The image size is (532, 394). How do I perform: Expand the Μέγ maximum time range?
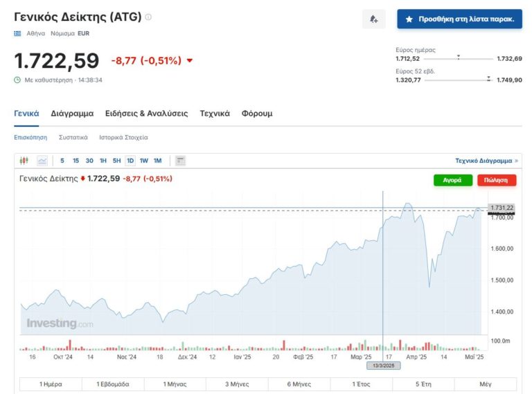pyautogui.click(x=485, y=384)
